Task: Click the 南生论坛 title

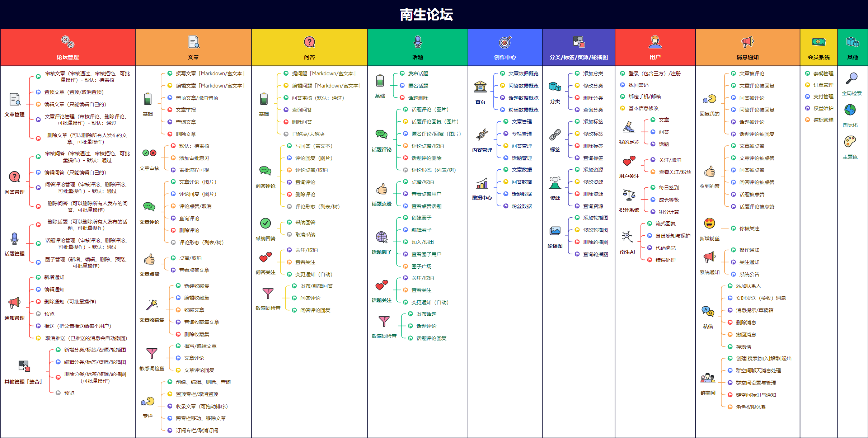Action: click(426, 15)
